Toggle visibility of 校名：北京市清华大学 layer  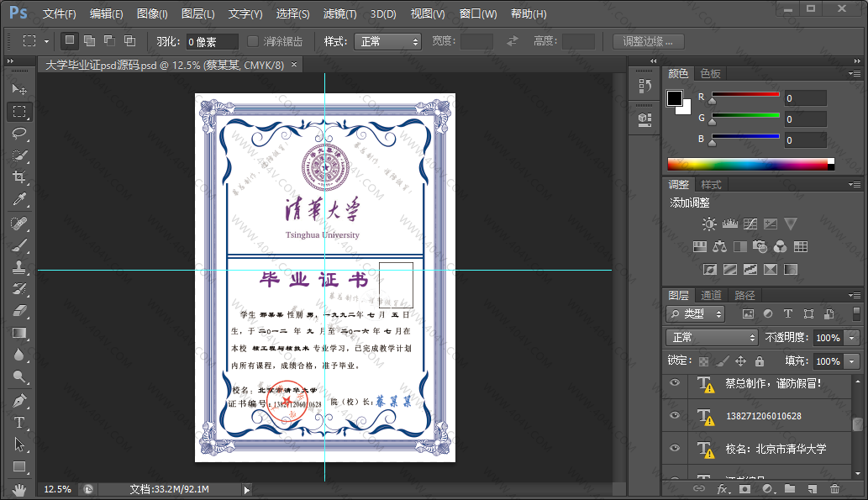click(x=674, y=449)
